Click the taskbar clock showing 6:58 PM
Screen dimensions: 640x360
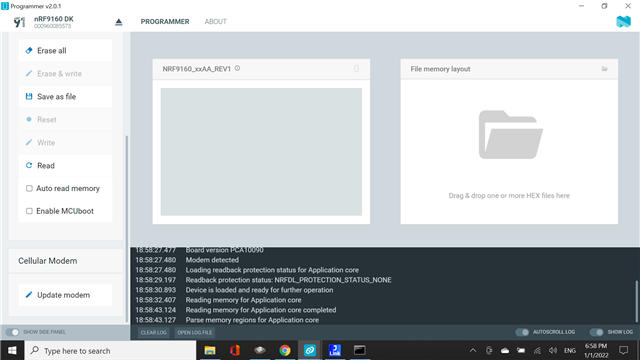click(596, 350)
